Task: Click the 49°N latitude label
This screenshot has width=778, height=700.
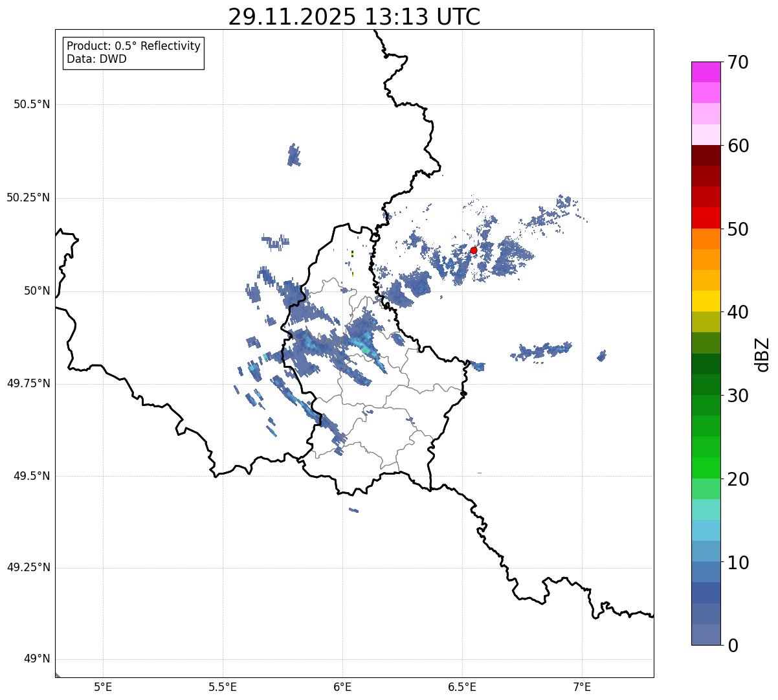Action: point(37,659)
